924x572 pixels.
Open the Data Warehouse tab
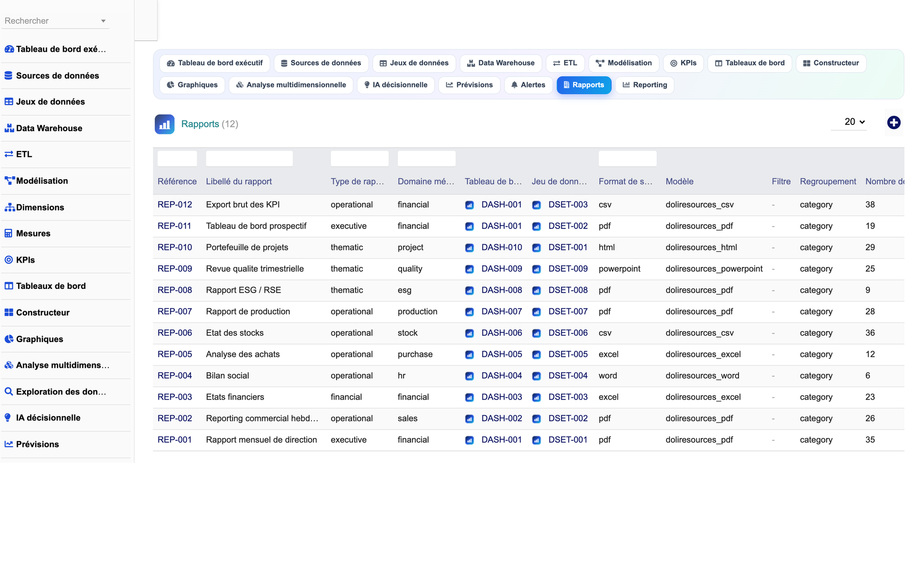pos(501,63)
